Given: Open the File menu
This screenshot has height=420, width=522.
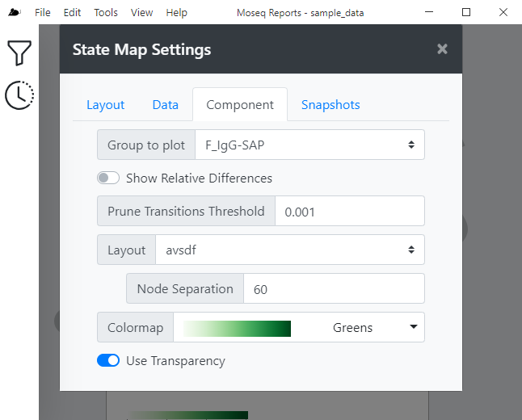Looking at the screenshot, I should coord(43,13).
